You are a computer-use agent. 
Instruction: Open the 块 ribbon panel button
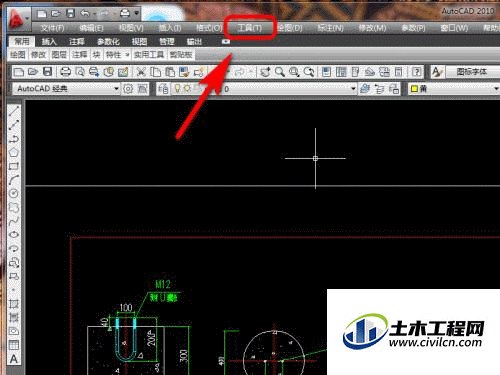pyautogui.click(x=96, y=54)
